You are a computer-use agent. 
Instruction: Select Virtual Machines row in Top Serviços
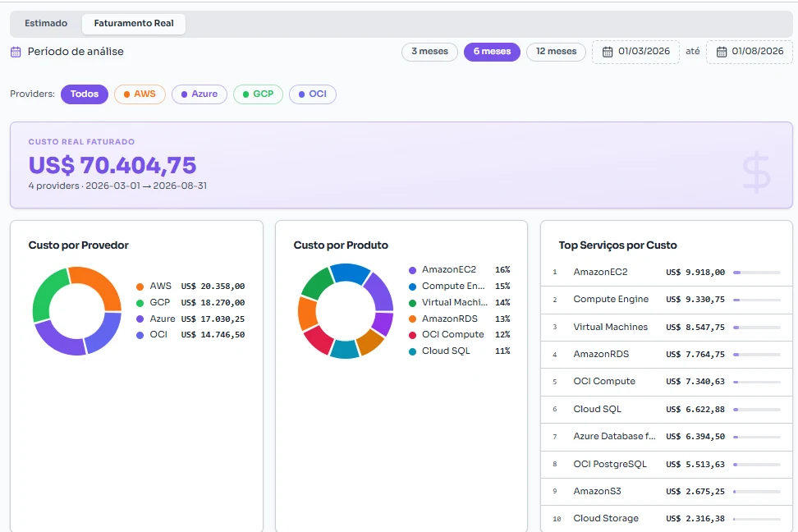pyautogui.click(x=666, y=327)
